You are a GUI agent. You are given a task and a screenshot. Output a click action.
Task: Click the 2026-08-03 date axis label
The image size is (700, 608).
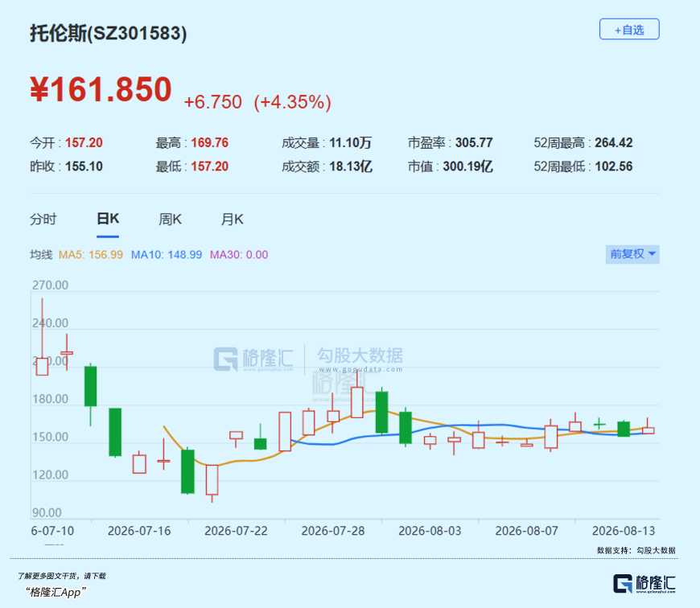pyautogui.click(x=430, y=531)
